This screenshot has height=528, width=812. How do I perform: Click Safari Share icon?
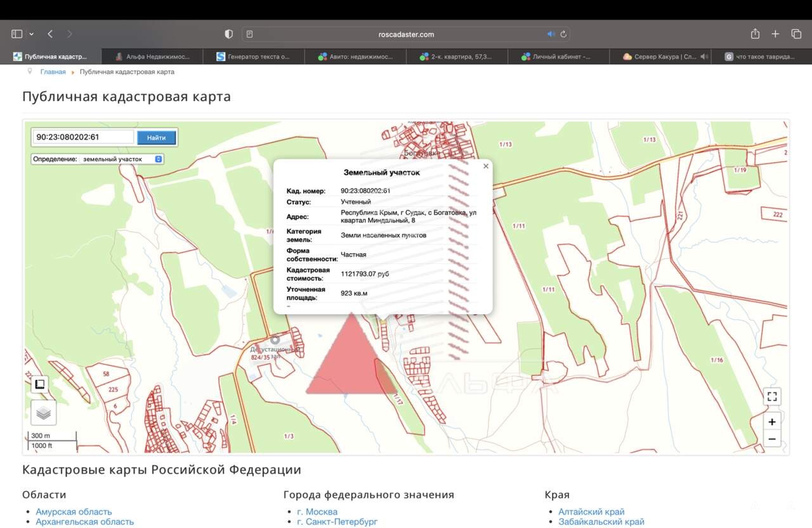pos(755,34)
